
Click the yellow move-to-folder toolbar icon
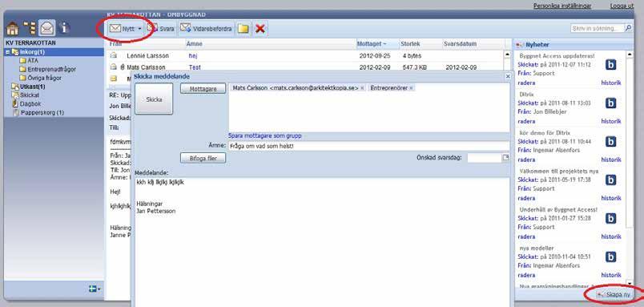click(x=244, y=29)
